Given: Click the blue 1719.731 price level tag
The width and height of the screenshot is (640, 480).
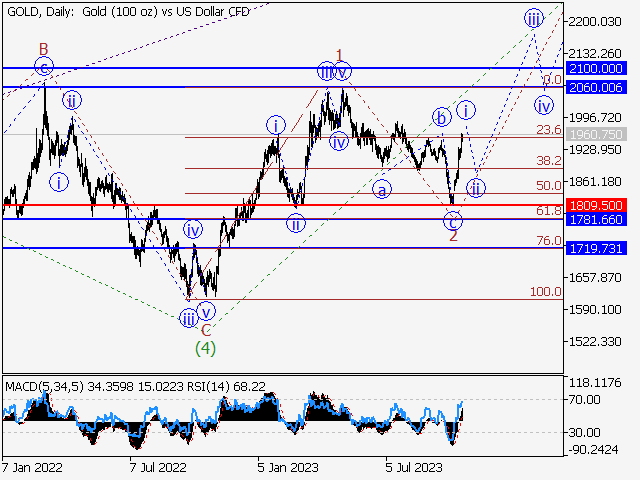Looking at the screenshot, I should point(596,248).
